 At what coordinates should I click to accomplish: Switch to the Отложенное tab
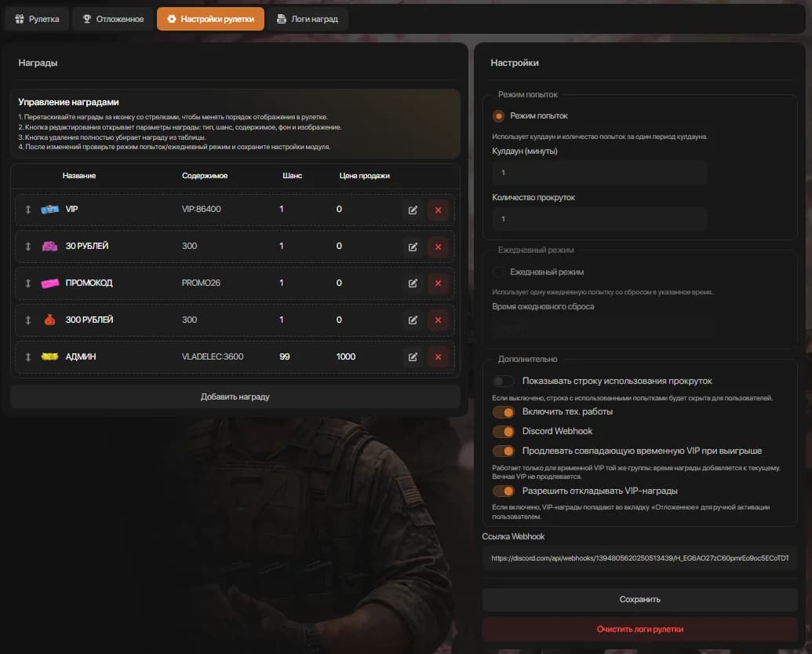tap(114, 19)
